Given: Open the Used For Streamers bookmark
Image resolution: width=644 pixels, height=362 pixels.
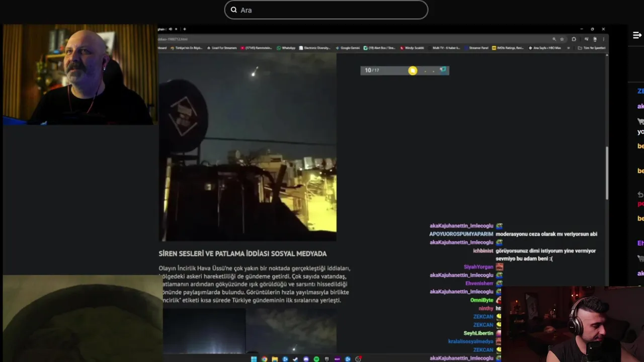Looking at the screenshot, I should coord(221,48).
